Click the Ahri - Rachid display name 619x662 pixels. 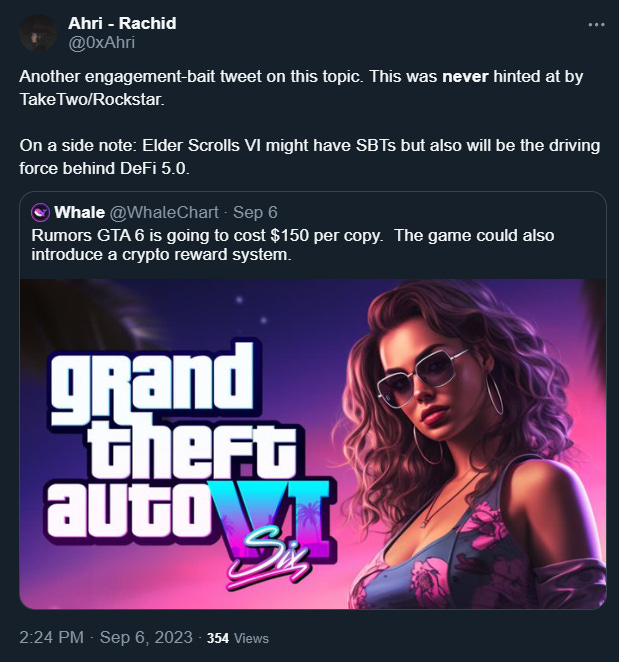[122, 23]
